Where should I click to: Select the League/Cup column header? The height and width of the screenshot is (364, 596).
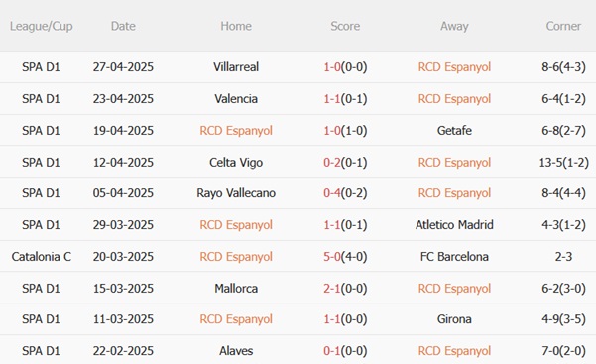(x=41, y=26)
